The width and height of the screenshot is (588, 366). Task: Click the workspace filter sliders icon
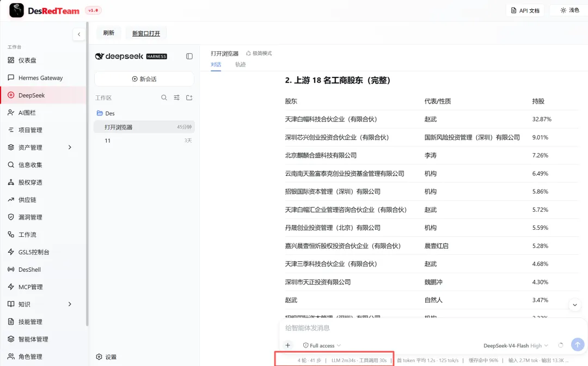(x=176, y=97)
